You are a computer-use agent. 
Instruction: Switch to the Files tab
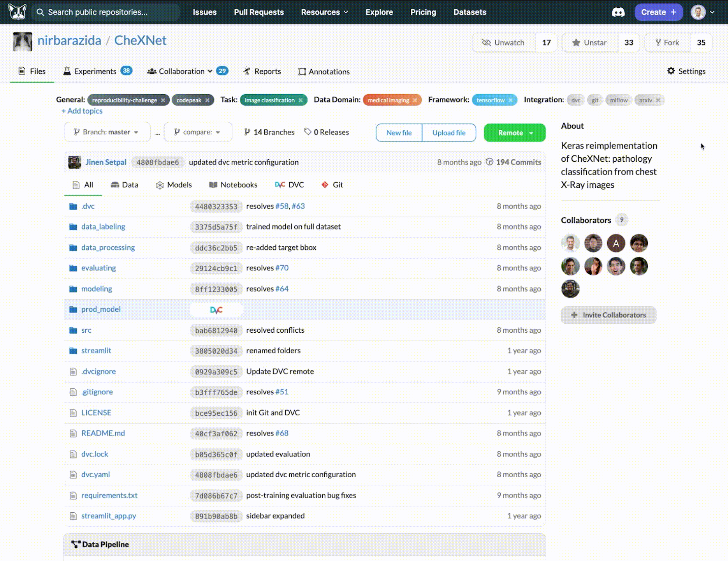pyautogui.click(x=32, y=71)
